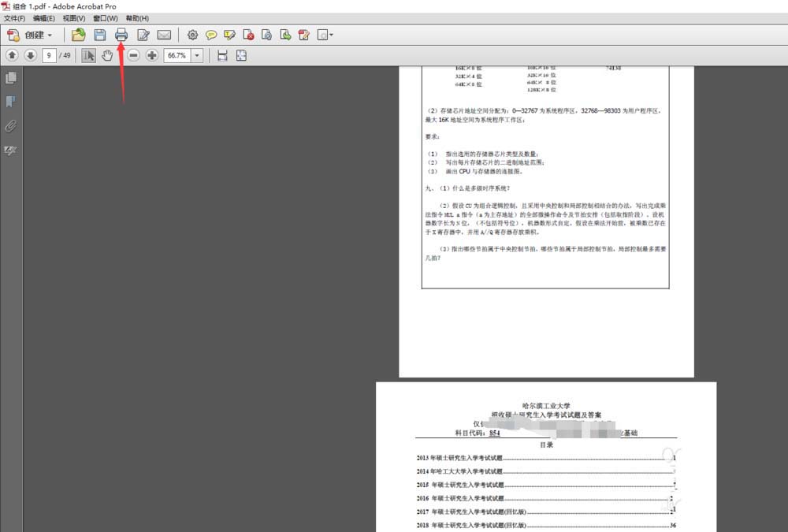
Task: Go to the next page
Action: 31,55
